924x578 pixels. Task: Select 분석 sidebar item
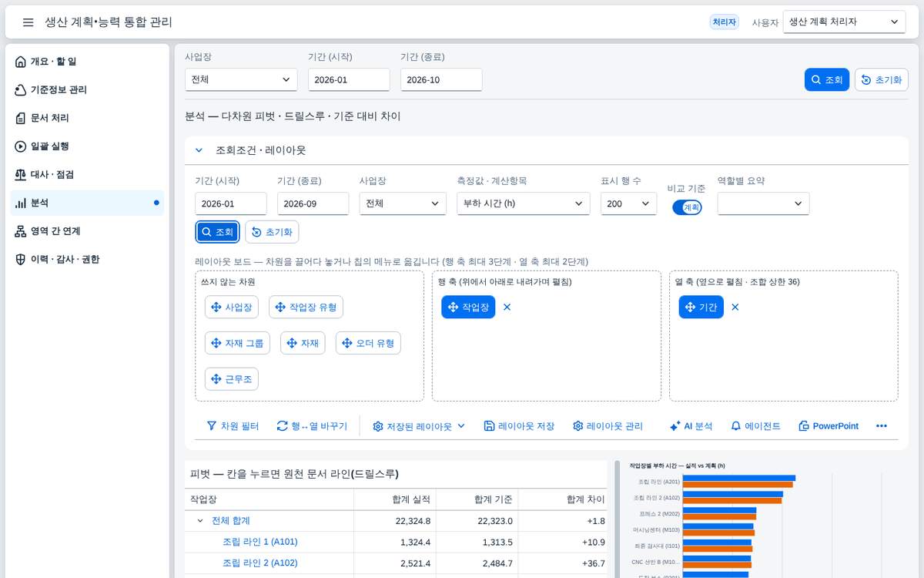pyautogui.click(x=87, y=203)
